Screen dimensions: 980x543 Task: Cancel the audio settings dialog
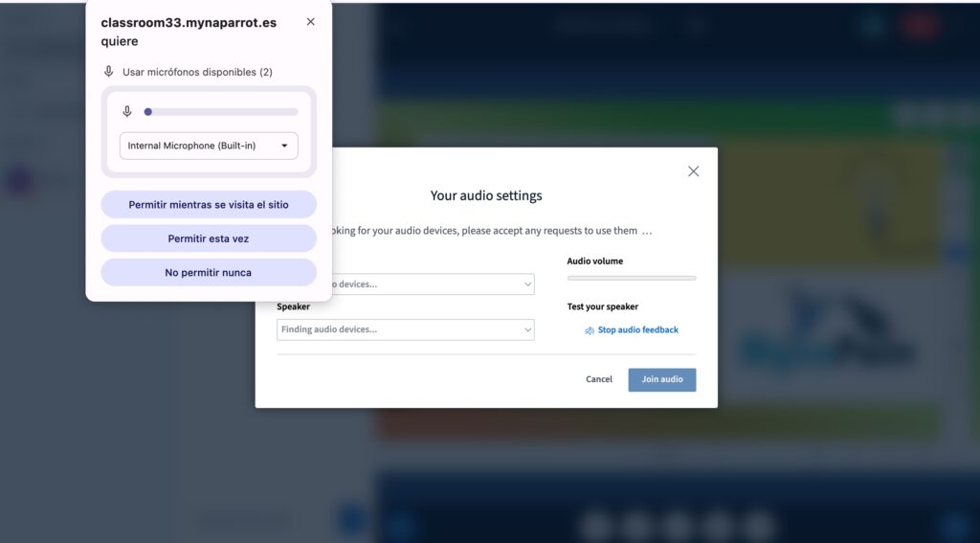pos(599,379)
